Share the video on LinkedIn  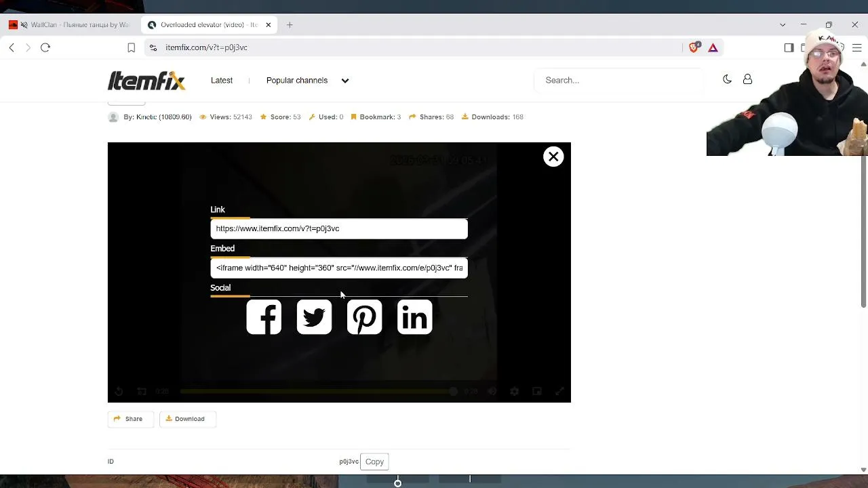[414, 317]
